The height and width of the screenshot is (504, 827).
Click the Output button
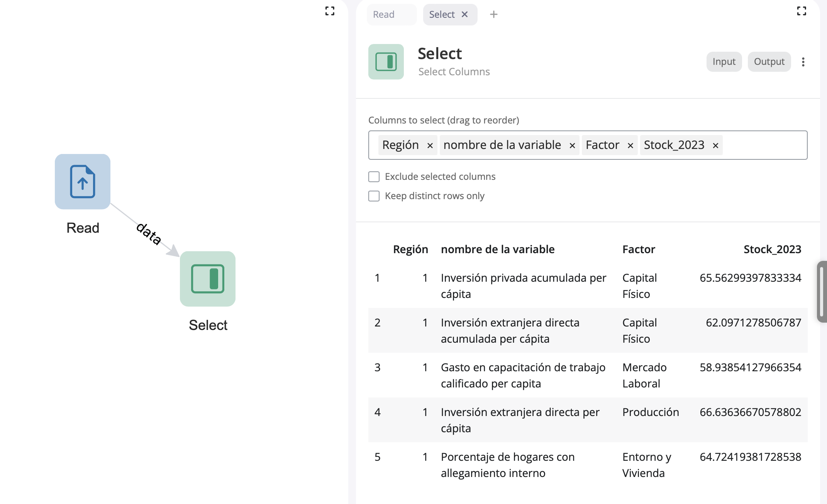(x=769, y=62)
